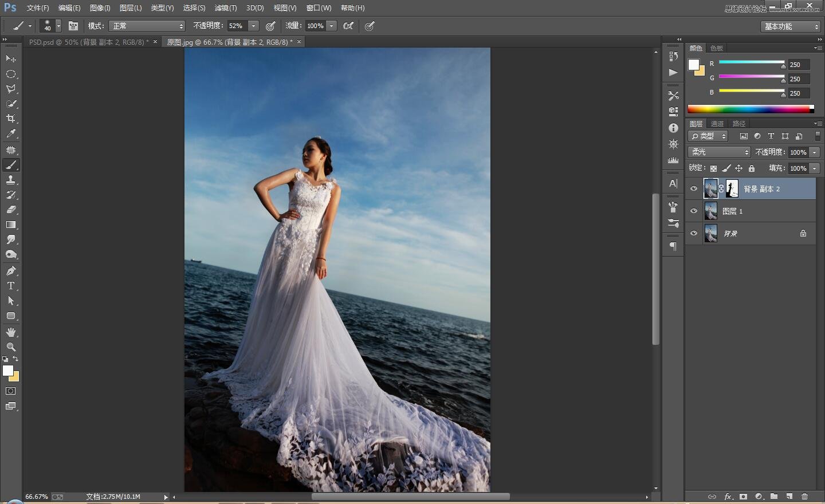Screen dimensions: 825x504
Task: Open the 滤镜(T) menu
Action: (225, 8)
